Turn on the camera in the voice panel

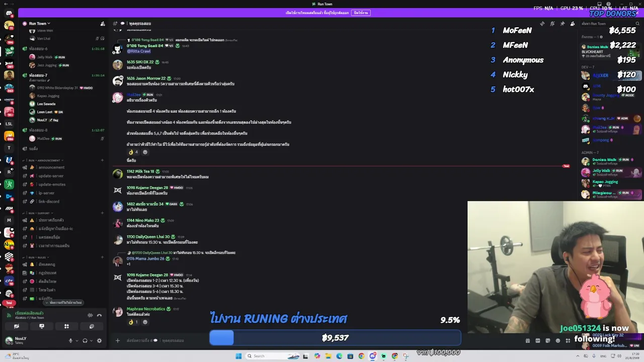click(17, 326)
